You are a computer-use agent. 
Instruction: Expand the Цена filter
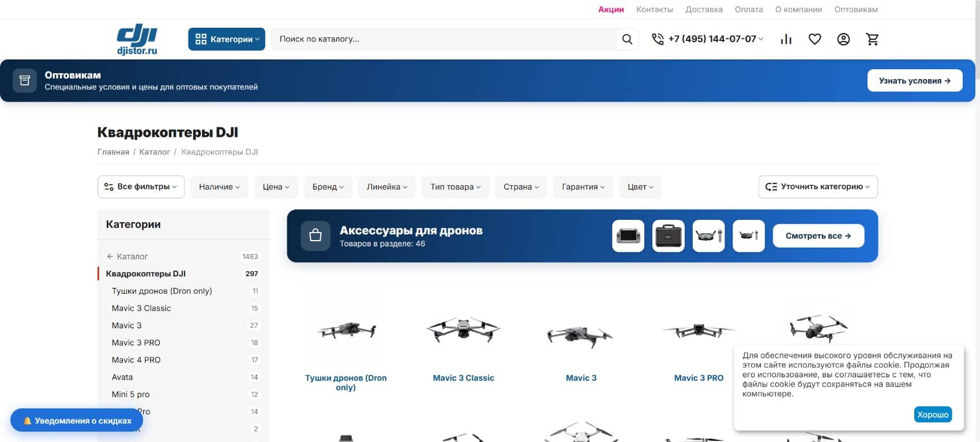click(x=276, y=187)
